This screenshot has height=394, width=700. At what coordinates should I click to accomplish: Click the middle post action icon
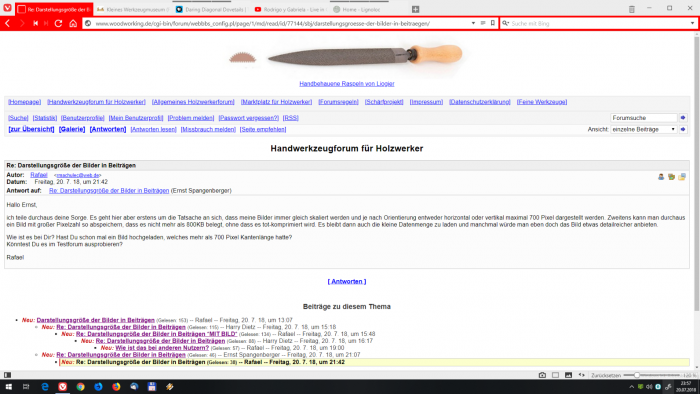point(671,177)
